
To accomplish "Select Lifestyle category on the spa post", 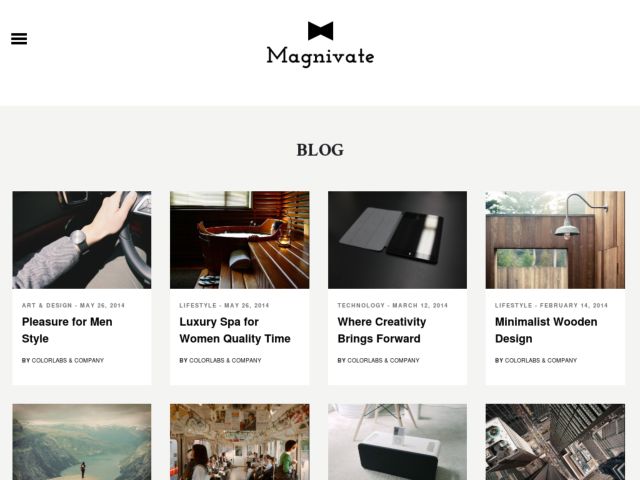I will pos(198,305).
